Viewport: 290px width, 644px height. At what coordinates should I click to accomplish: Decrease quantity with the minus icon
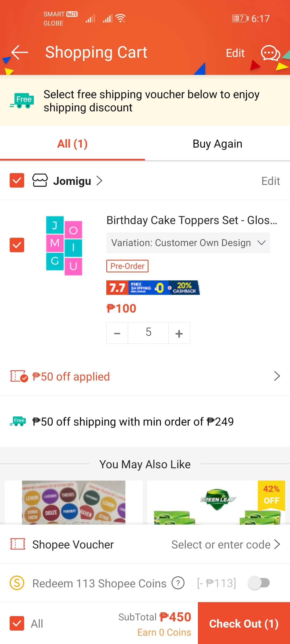pos(117,333)
